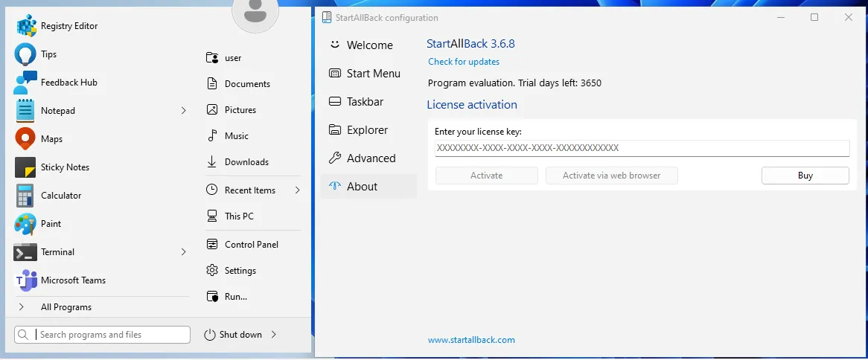Open Registry Editor from start menu
The width and height of the screenshot is (868, 360).
68,26
